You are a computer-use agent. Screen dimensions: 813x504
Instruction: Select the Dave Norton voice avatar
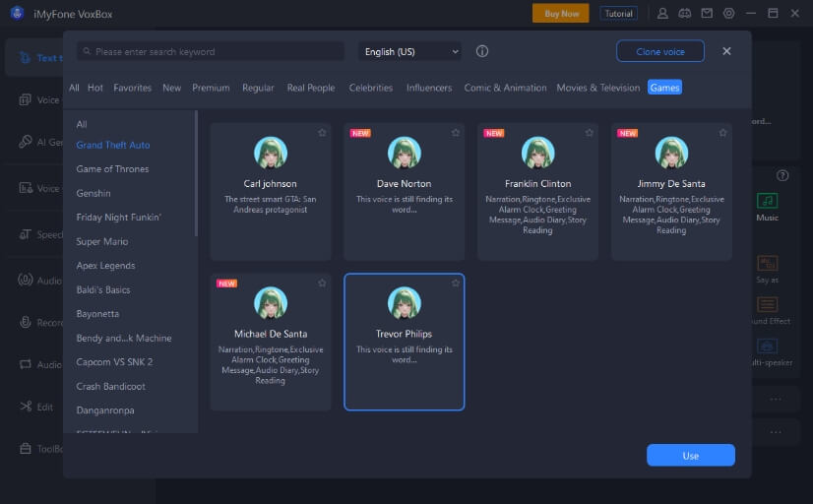tap(404, 153)
